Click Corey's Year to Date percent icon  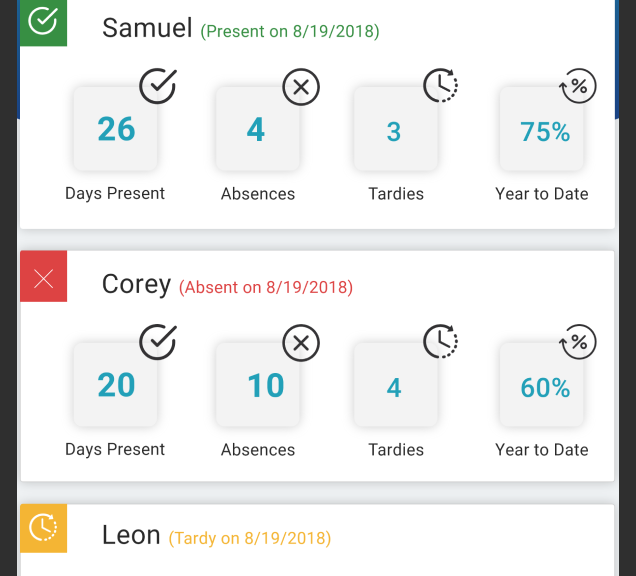coord(578,342)
